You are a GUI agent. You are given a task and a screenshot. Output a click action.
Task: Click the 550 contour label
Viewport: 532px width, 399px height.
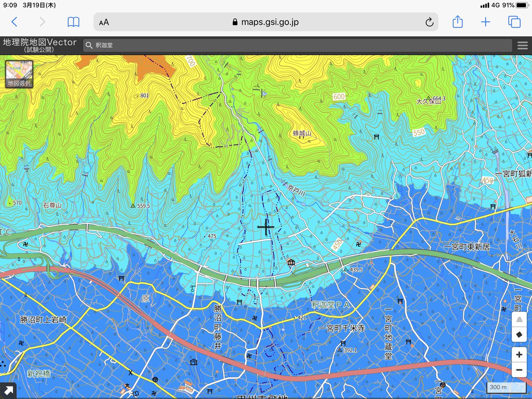click(x=418, y=132)
